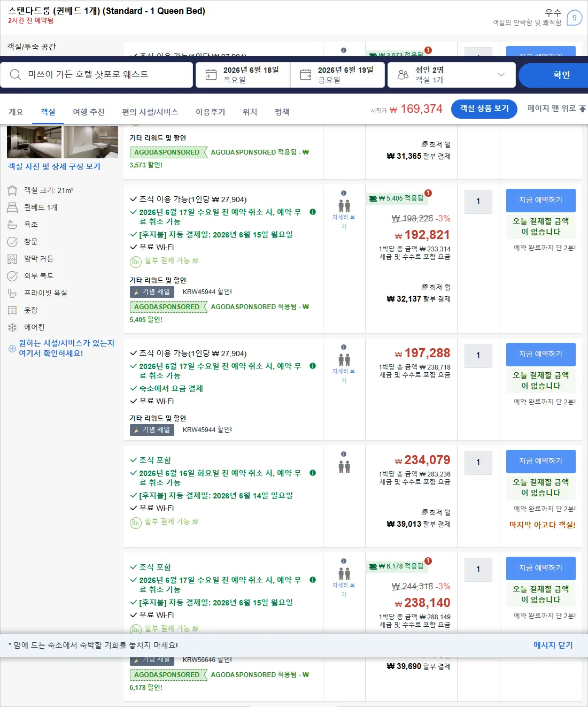Open 원하는 시설/서비스가 있는지 확인 link
Screen dimensions: 588x707
(x=67, y=348)
